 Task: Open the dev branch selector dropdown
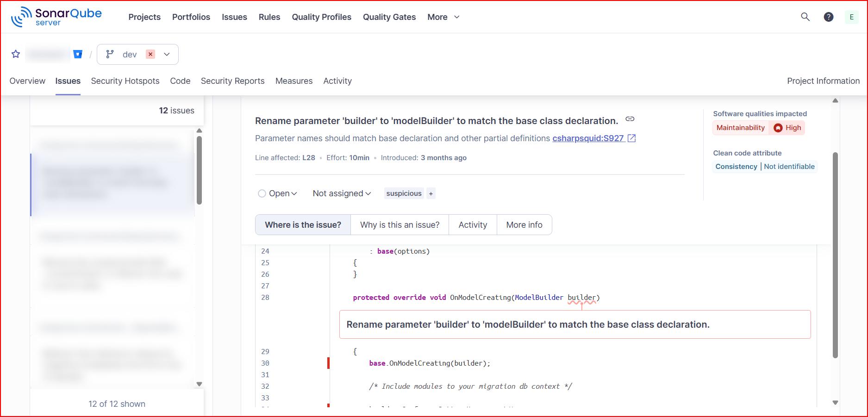(167, 54)
